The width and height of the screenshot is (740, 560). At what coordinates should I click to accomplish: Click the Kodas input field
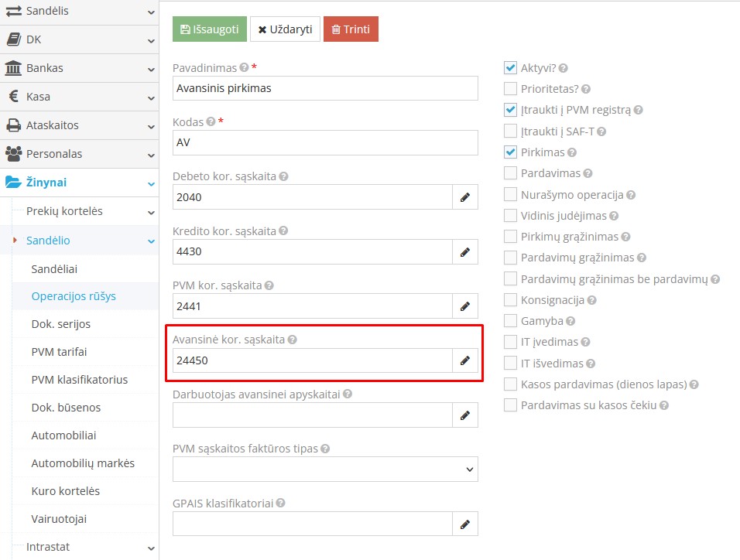click(325, 142)
